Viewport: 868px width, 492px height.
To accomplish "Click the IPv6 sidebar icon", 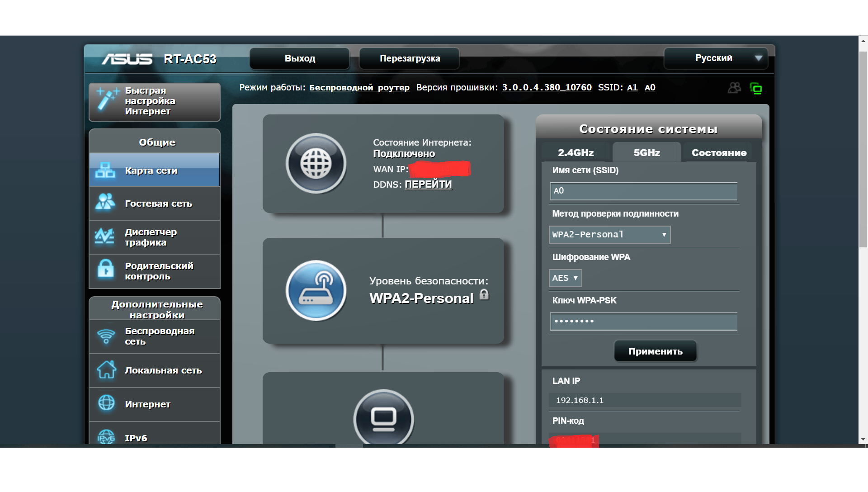I will click(106, 437).
